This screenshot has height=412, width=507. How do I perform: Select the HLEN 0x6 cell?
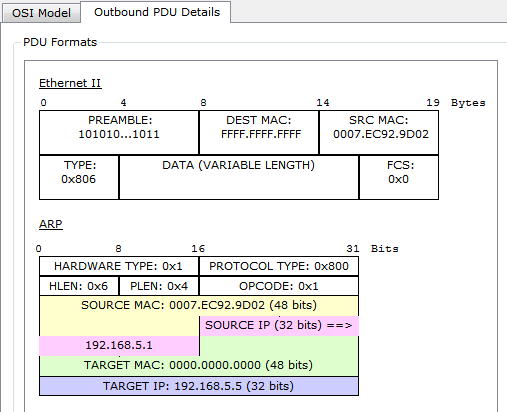(79, 286)
